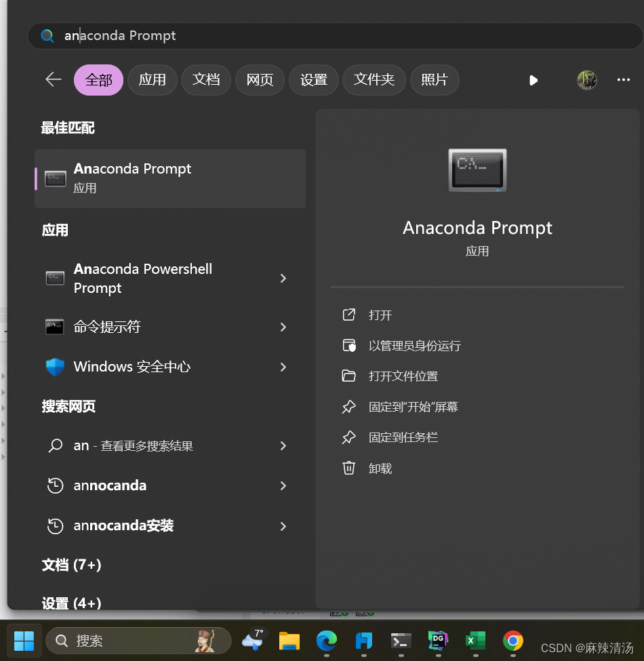Open the terminal app on taskbar
The width and height of the screenshot is (644, 661).
point(401,641)
